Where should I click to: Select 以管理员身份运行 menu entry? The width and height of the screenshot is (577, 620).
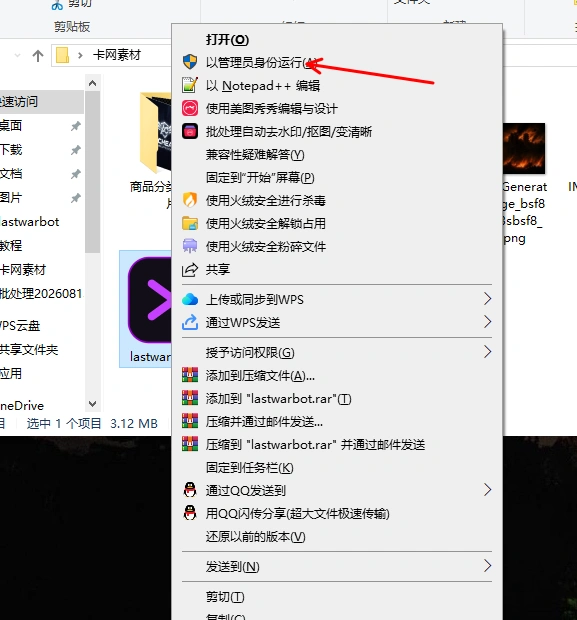[337, 62]
